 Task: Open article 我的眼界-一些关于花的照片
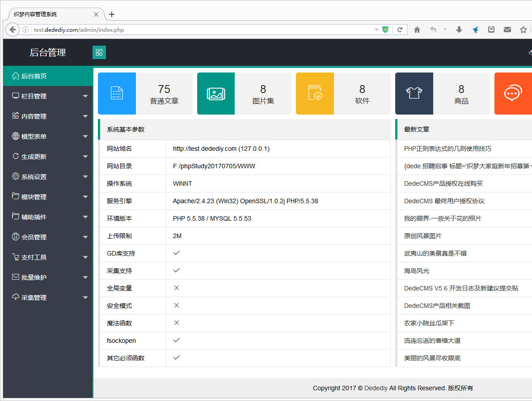point(443,218)
